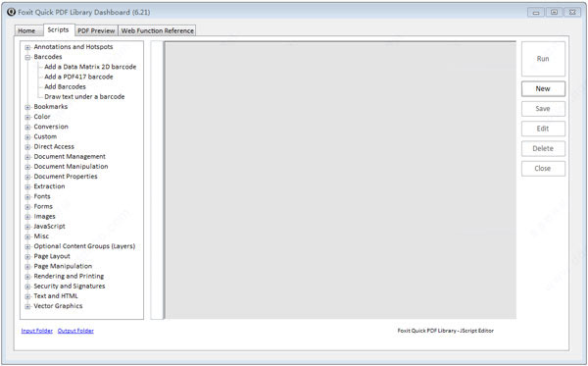588x366 pixels.
Task: Open the Web Function Reference tab
Action: (157, 30)
